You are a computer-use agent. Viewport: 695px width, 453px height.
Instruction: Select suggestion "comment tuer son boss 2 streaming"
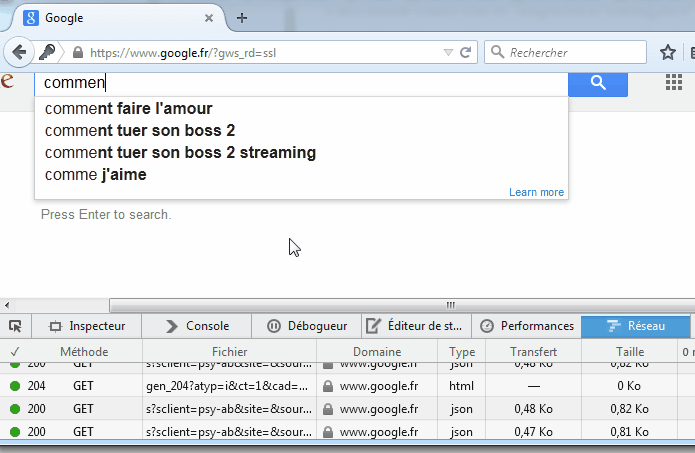coord(180,153)
